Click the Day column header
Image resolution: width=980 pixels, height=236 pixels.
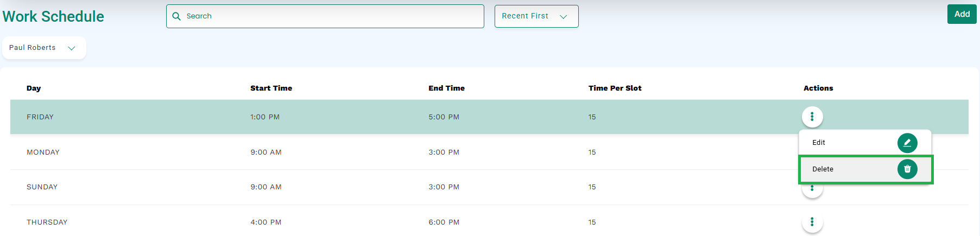[34, 88]
